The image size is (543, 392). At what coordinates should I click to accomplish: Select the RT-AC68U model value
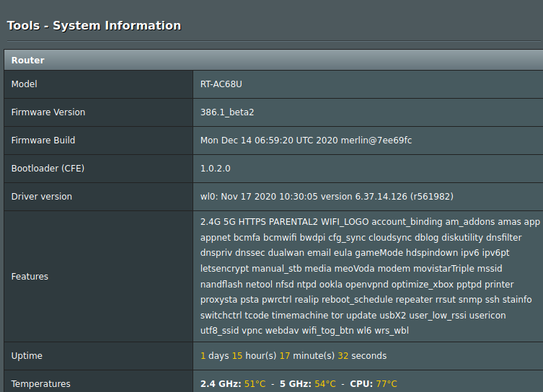point(221,84)
